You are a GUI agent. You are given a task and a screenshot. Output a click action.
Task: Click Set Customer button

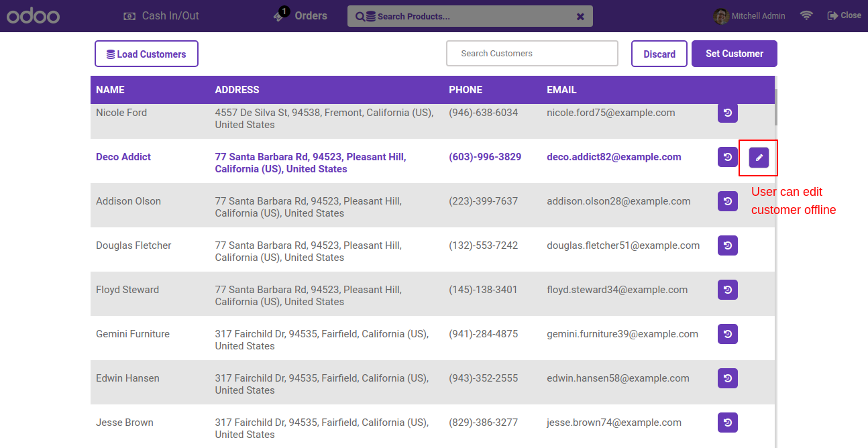click(x=735, y=54)
